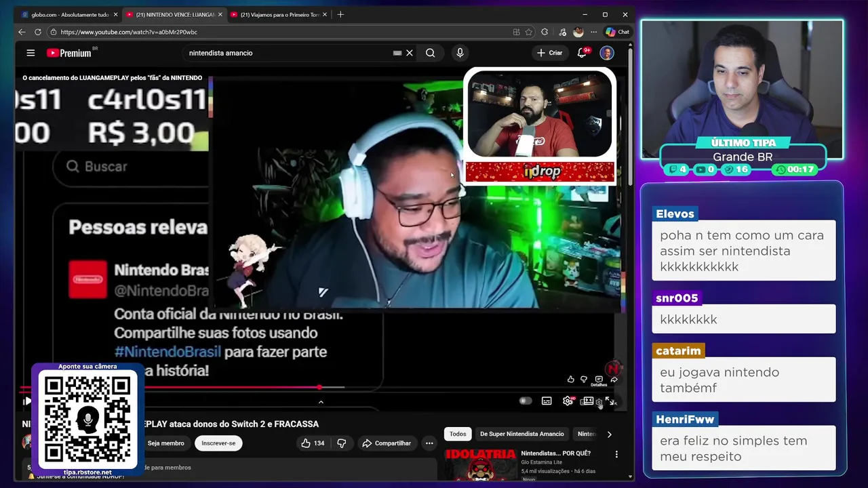Click the 'Grande BR' last tipper label
This screenshot has width=868, height=488.
coord(743,157)
